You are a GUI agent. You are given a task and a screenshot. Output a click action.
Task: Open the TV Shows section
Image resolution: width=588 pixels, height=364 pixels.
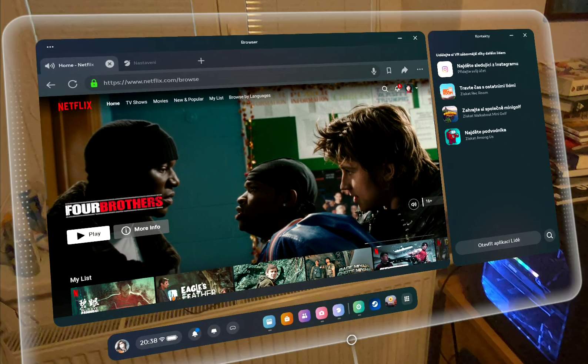tap(136, 102)
